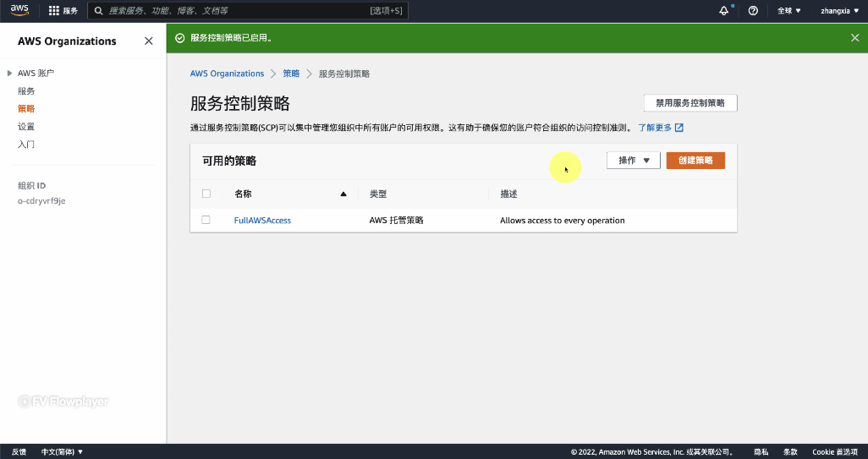Click the 可用的策略 table heading
The height and width of the screenshot is (459, 868).
click(x=229, y=161)
